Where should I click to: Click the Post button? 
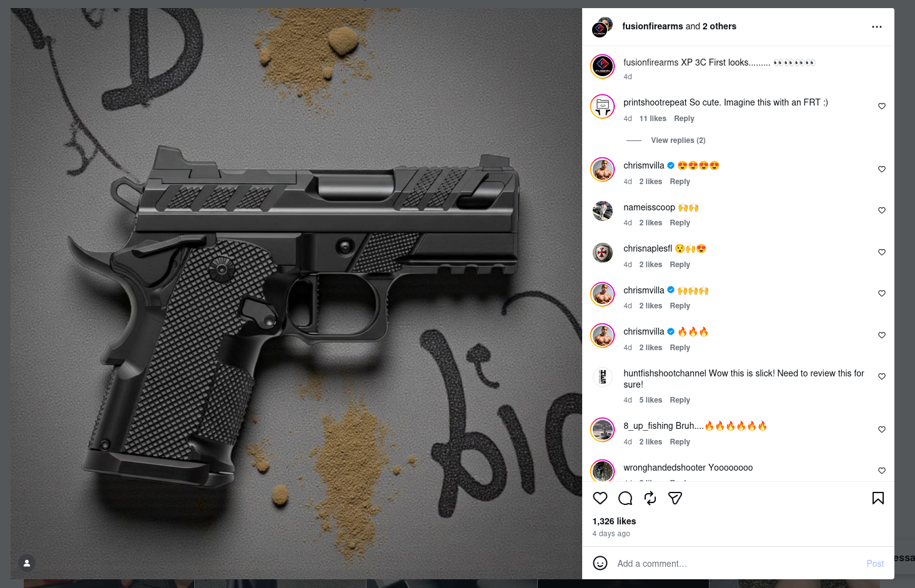[875, 564]
